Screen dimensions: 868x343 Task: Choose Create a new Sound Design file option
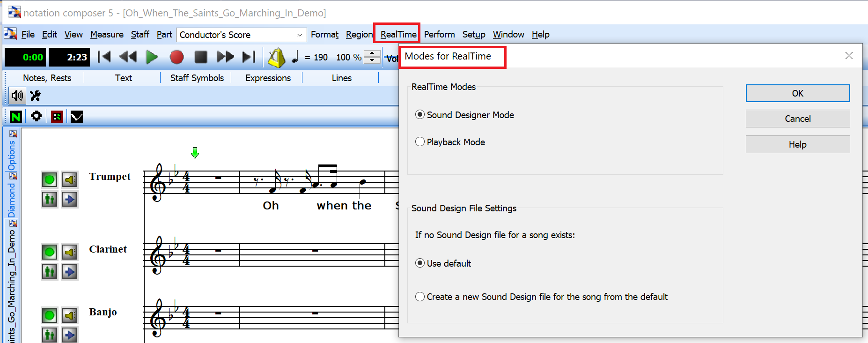point(420,297)
